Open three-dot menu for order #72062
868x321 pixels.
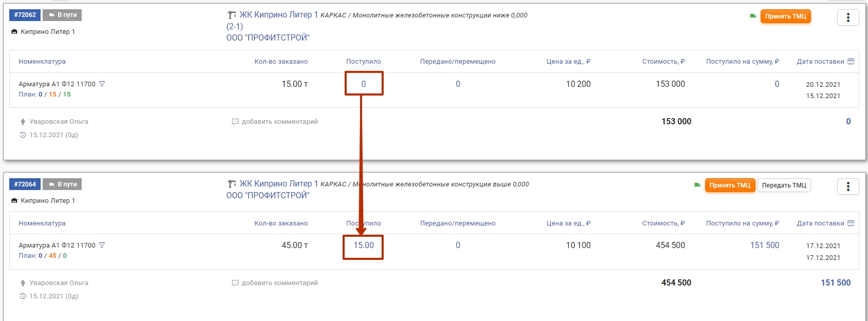pos(847,17)
